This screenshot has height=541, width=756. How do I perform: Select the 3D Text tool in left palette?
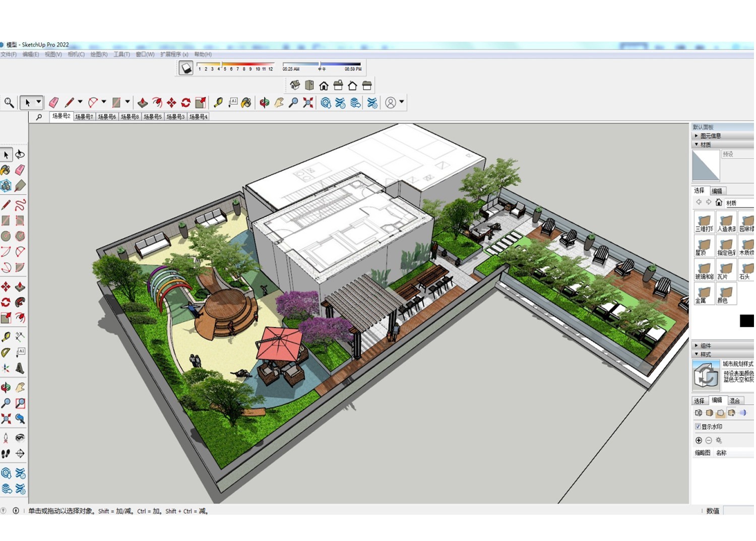click(x=20, y=368)
